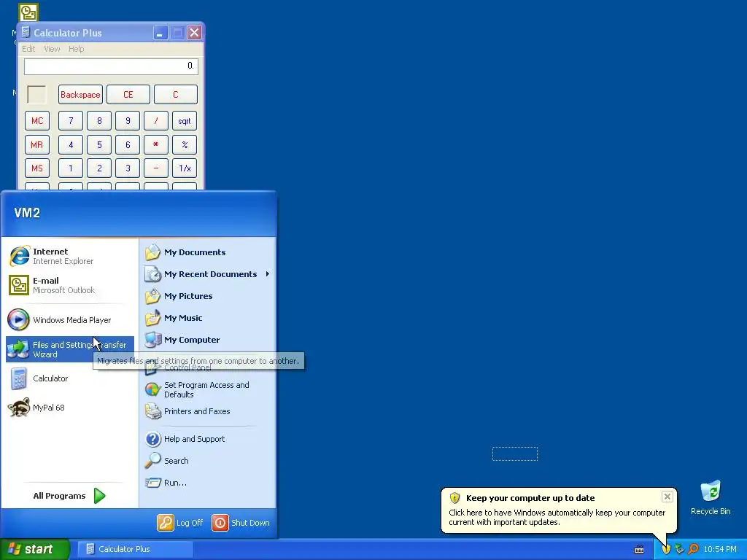The width and height of the screenshot is (747, 560).
Task: Click the security shield tray icon
Action: click(666, 549)
